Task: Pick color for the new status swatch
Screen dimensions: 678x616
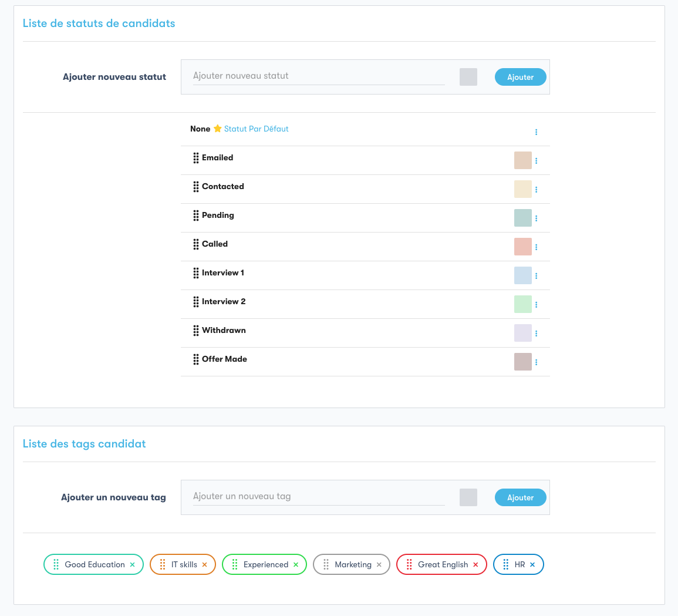Action: (468, 77)
